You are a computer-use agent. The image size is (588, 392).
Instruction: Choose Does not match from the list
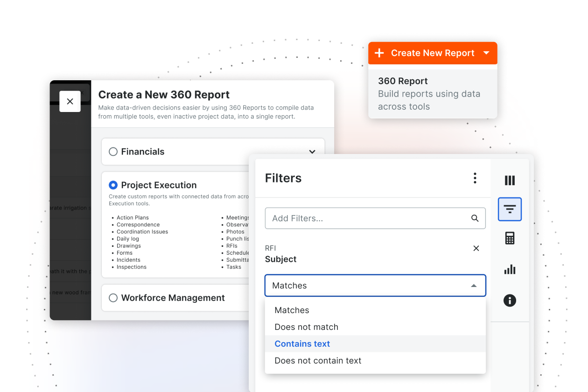point(307,327)
